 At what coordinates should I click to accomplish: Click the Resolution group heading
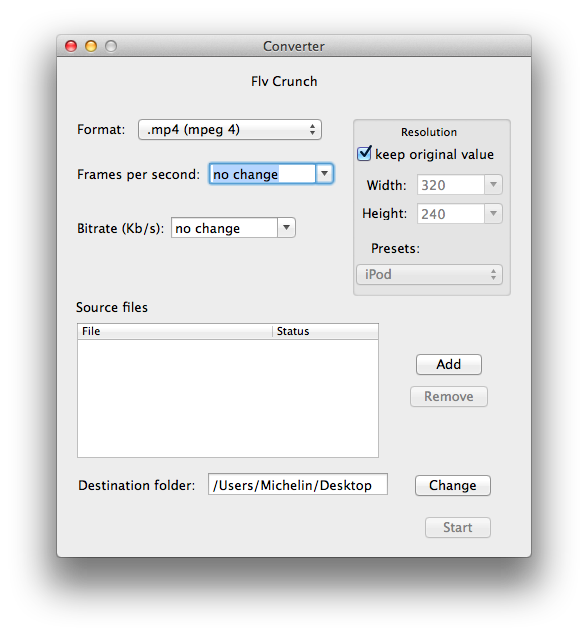pyautogui.click(x=429, y=132)
